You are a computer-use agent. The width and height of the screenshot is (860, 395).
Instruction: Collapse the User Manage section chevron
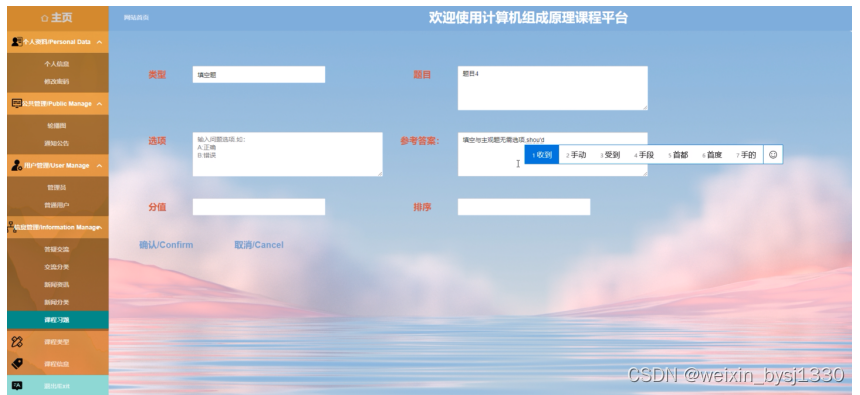(x=99, y=165)
